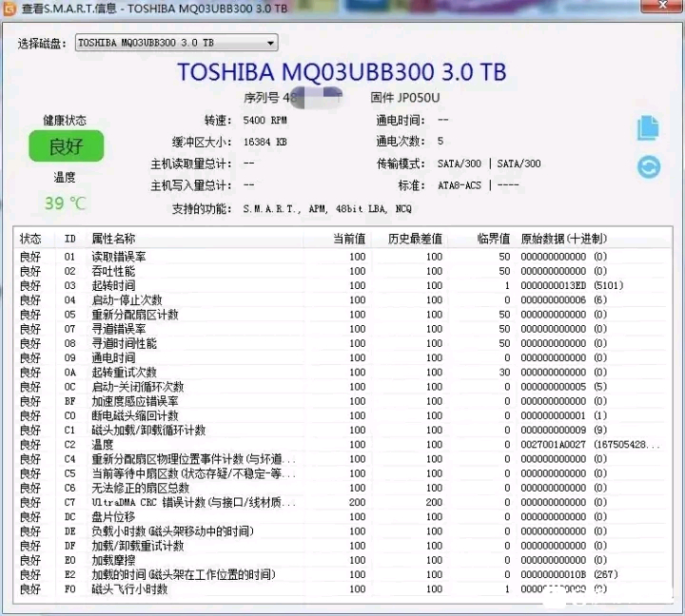Click the 临界值 column header
This screenshot has width=685, height=616.
click(x=494, y=239)
